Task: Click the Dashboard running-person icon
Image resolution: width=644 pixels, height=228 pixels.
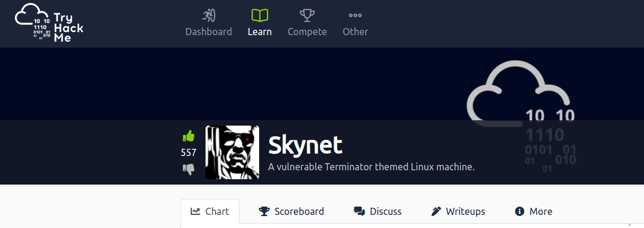Action: click(x=209, y=15)
